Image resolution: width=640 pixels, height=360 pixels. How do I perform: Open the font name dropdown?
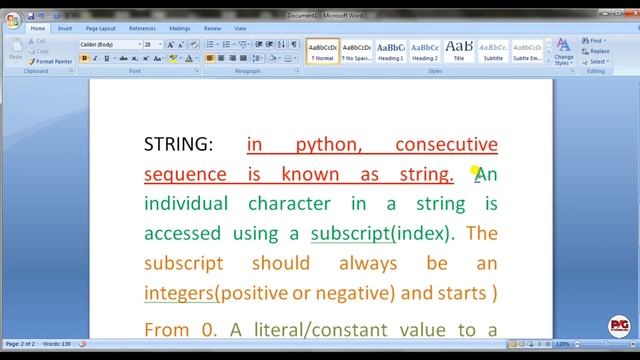tap(140, 44)
